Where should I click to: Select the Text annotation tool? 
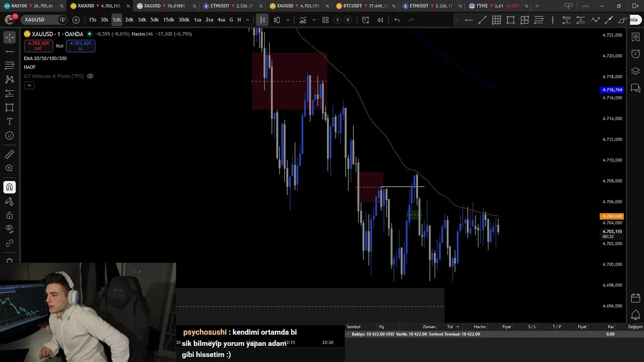[x=10, y=122]
